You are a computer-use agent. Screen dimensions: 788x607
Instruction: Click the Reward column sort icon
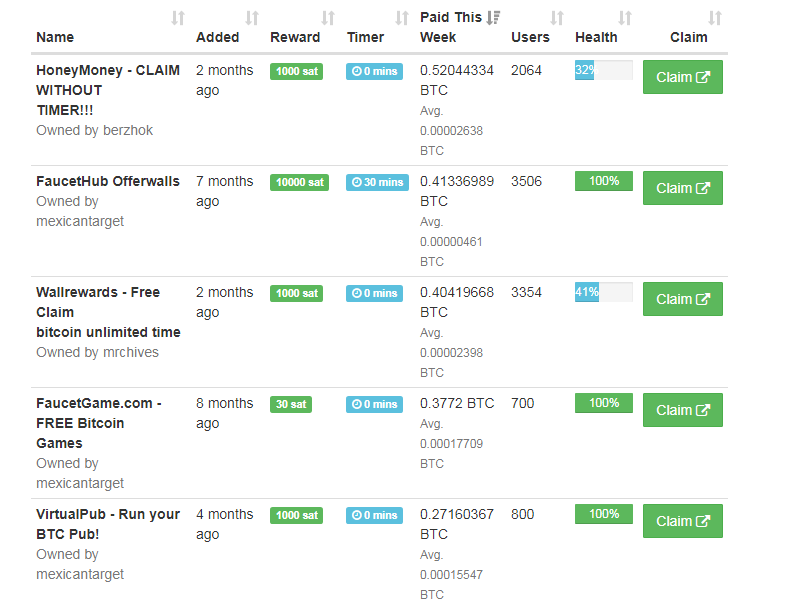coord(328,18)
